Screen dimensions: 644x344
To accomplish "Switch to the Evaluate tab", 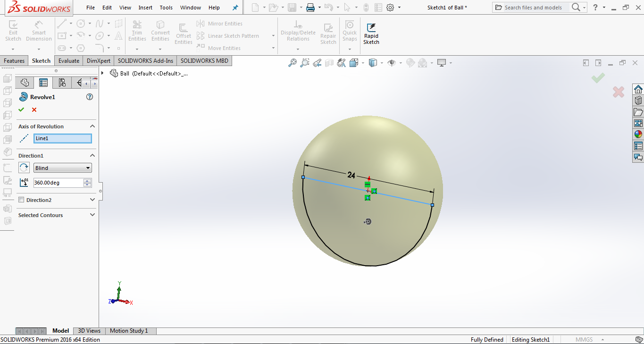I will 69,60.
